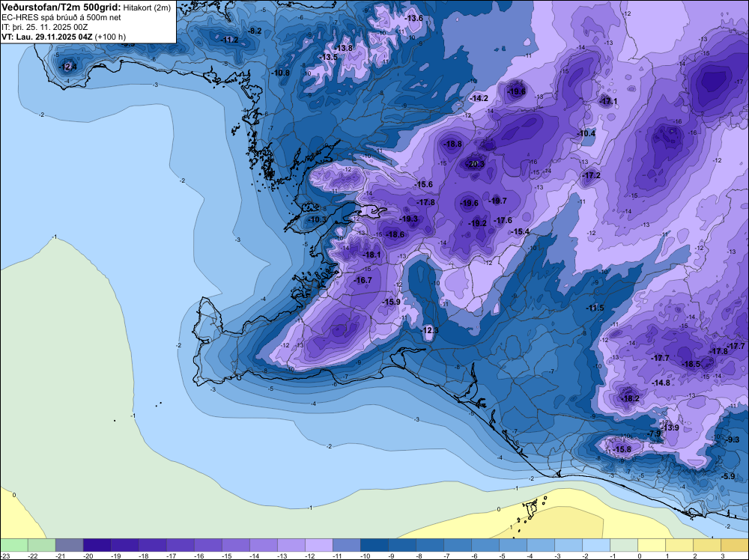
Task: Click the -7.9 temperature label
Action: (654, 433)
